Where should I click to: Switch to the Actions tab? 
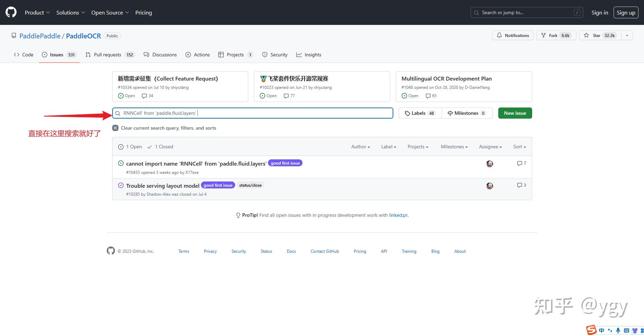pyautogui.click(x=198, y=55)
